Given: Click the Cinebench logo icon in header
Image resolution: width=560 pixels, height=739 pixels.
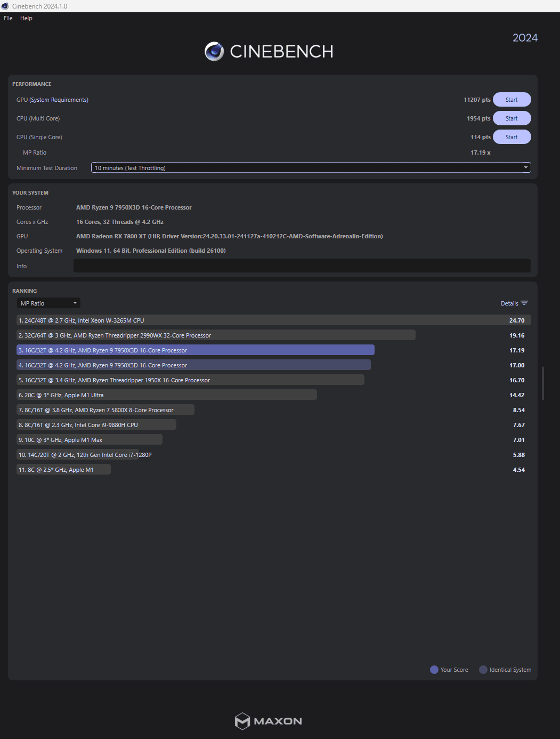Looking at the screenshot, I should [214, 51].
